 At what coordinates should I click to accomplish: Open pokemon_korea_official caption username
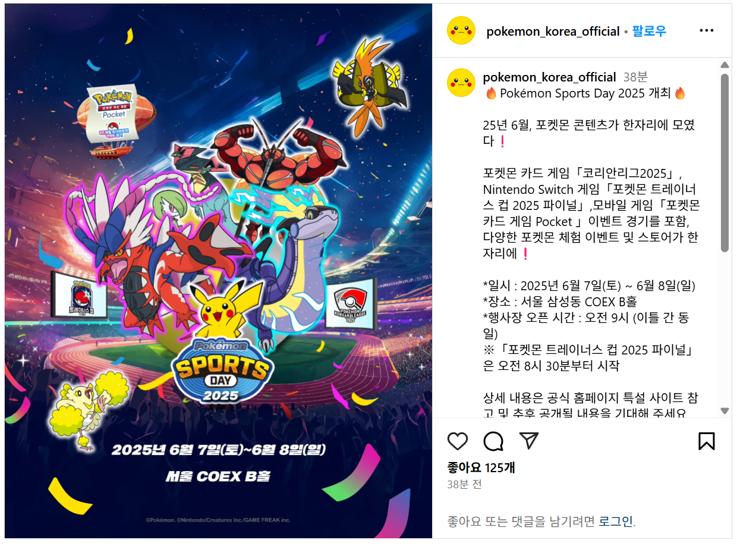pos(549,77)
